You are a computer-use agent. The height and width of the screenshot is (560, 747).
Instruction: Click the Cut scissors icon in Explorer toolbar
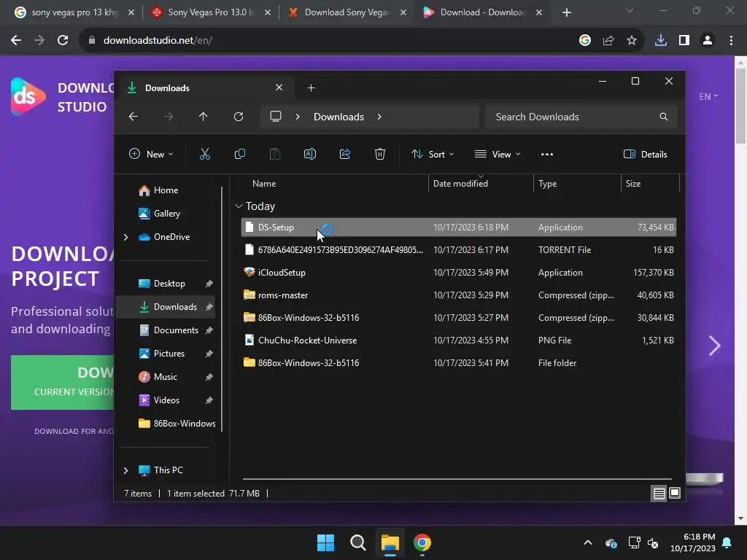(x=205, y=154)
